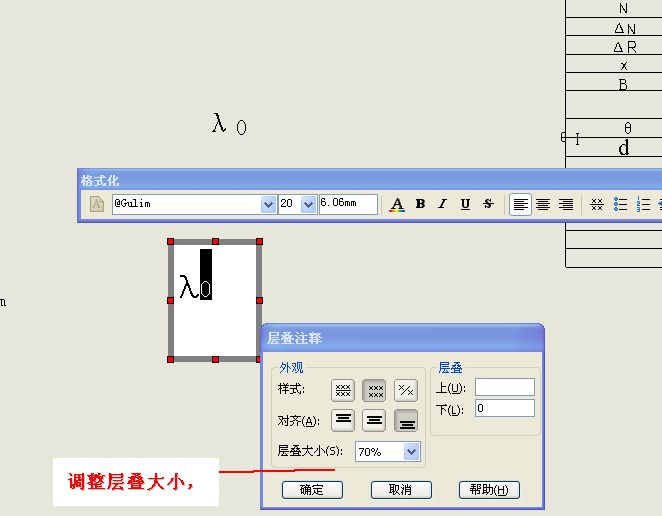Click the stack annotation icon in toolbar
This screenshot has height=516, width=662.
(x=597, y=204)
